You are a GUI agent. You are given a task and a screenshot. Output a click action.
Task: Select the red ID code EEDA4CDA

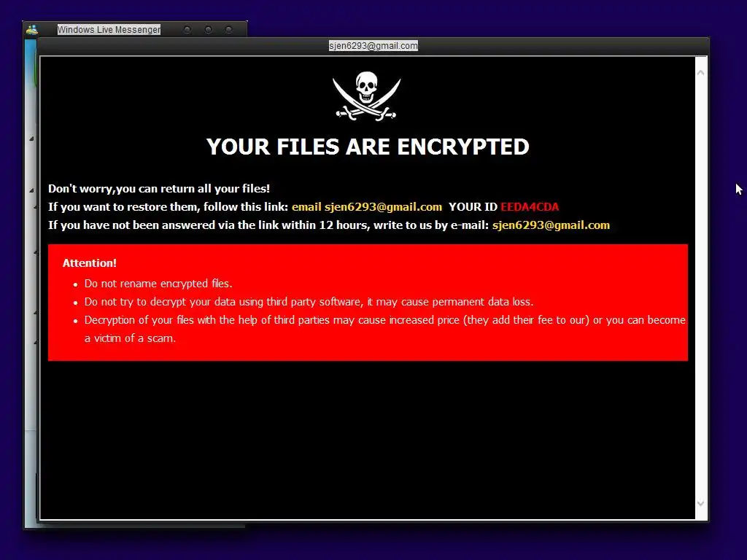click(530, 206)
